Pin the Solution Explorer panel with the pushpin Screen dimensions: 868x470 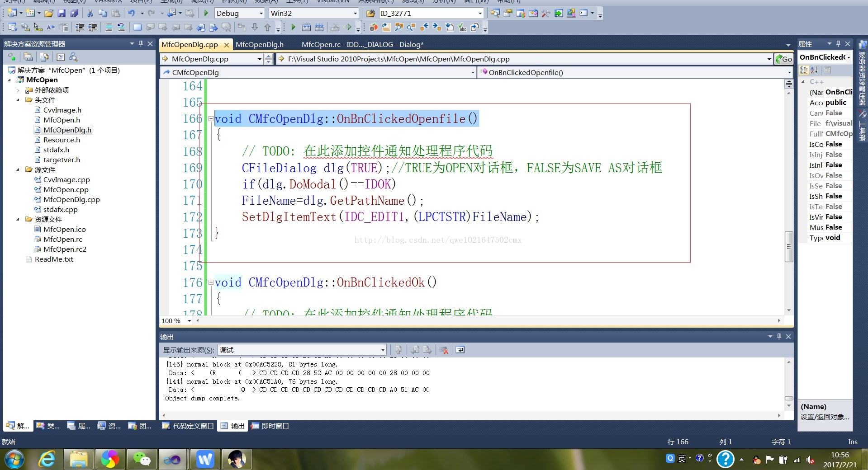141,44
